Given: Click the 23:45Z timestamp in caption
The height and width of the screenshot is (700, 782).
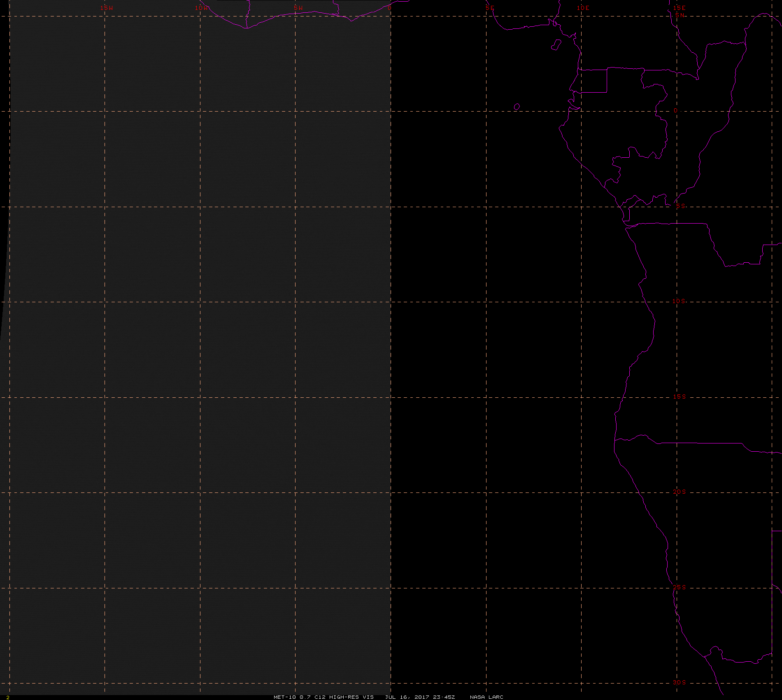Looking at the screenshot, I should (444, 697).
